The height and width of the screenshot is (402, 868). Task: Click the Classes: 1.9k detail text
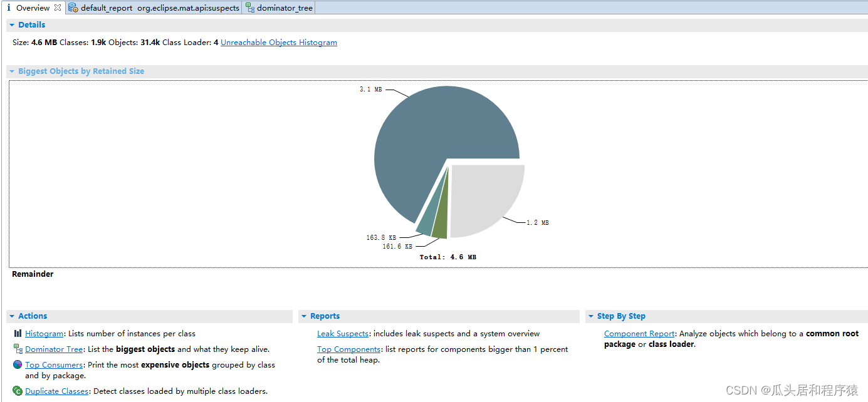(83, 43)
